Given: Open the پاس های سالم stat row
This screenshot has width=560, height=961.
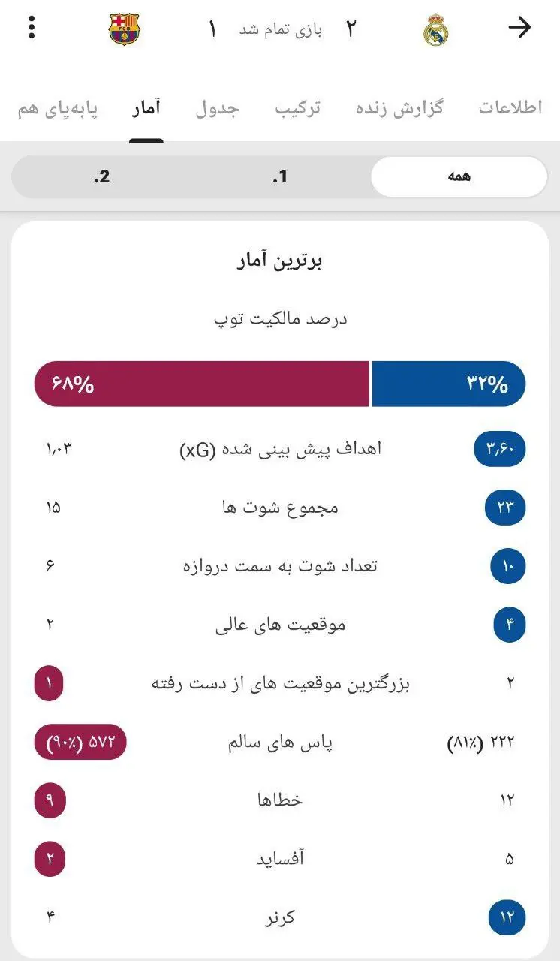Looking at the screenshot, I should click(x=280, y=742).
